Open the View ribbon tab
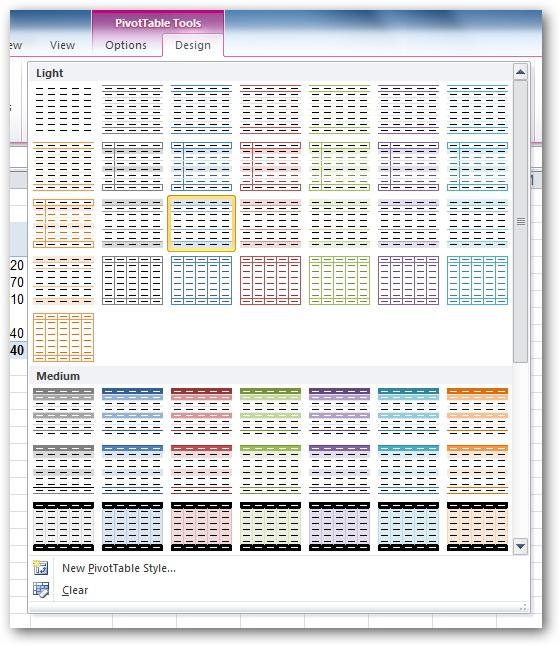560x646 pixels. click(63, 45)
